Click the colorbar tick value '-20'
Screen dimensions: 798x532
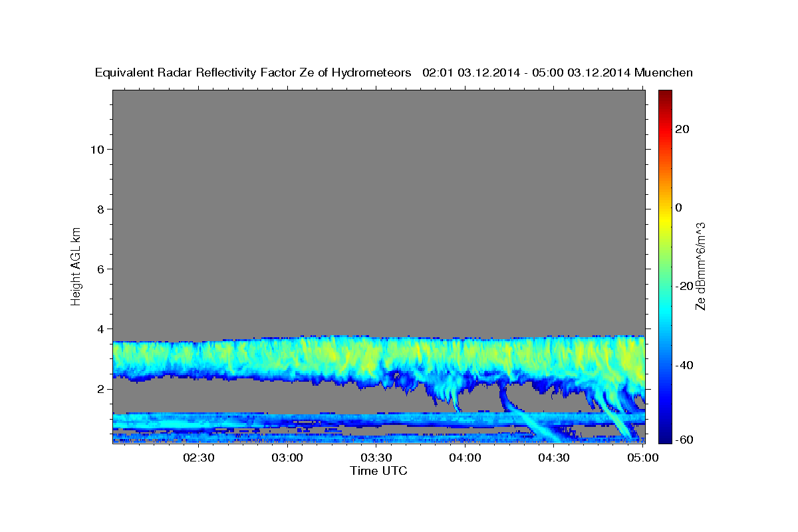(684, 286)
